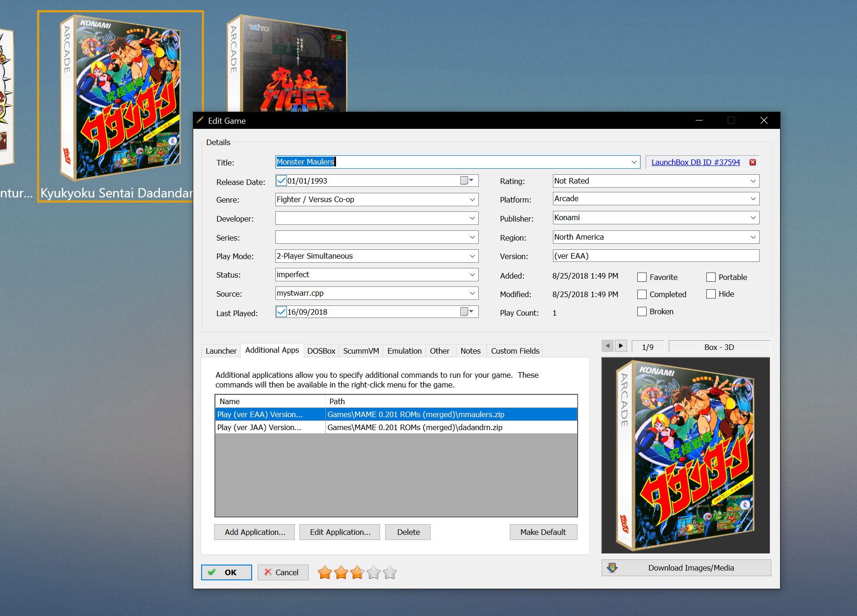857x616 pixels.
Task: Expand the Platform dropdown
Action: click(x=753, y=199)
